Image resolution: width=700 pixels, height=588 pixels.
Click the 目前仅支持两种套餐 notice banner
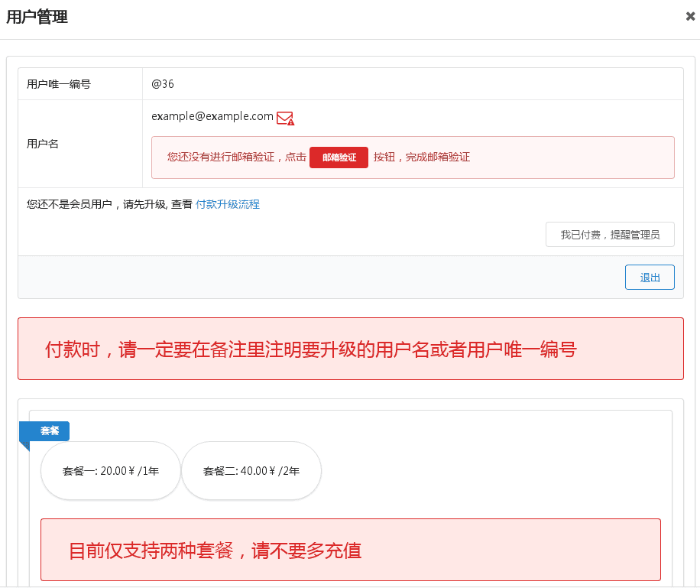click(x=350, y=551)
